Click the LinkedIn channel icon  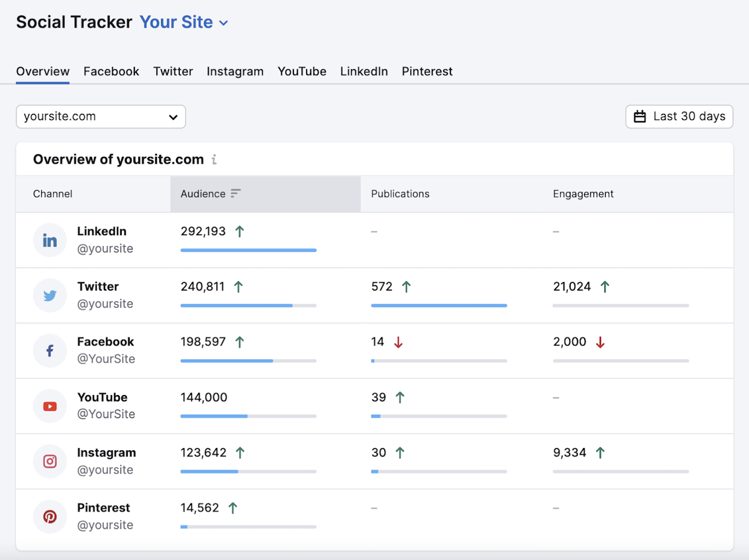click(50, 240)
